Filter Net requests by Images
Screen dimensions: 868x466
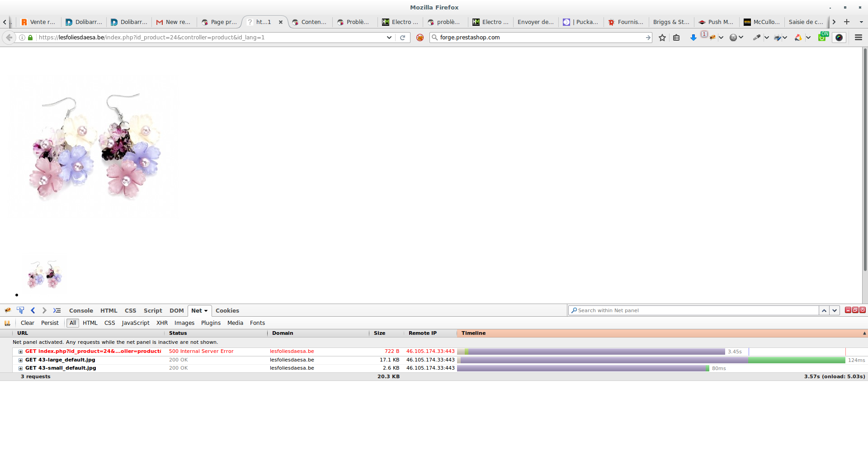click(184, 323)
